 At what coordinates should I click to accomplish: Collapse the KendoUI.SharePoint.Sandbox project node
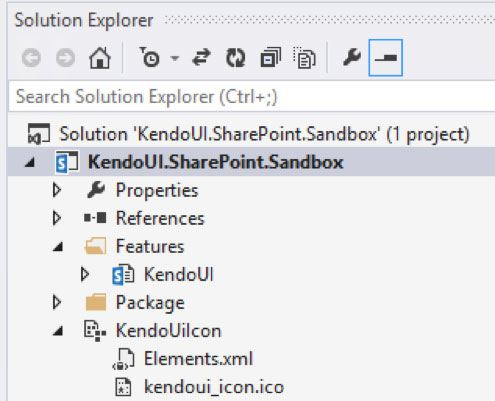tap(30, 163)
